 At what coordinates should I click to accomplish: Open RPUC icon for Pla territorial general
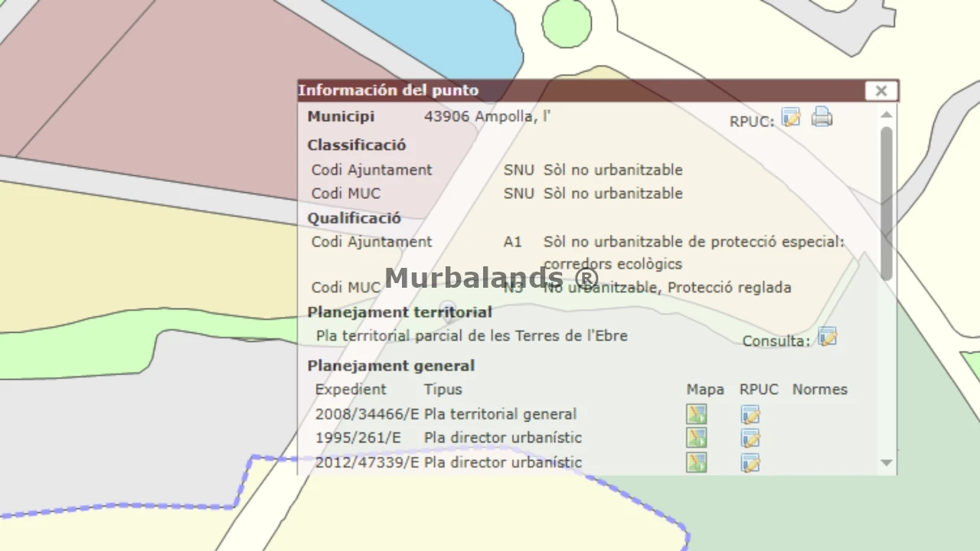pos(750,415)
